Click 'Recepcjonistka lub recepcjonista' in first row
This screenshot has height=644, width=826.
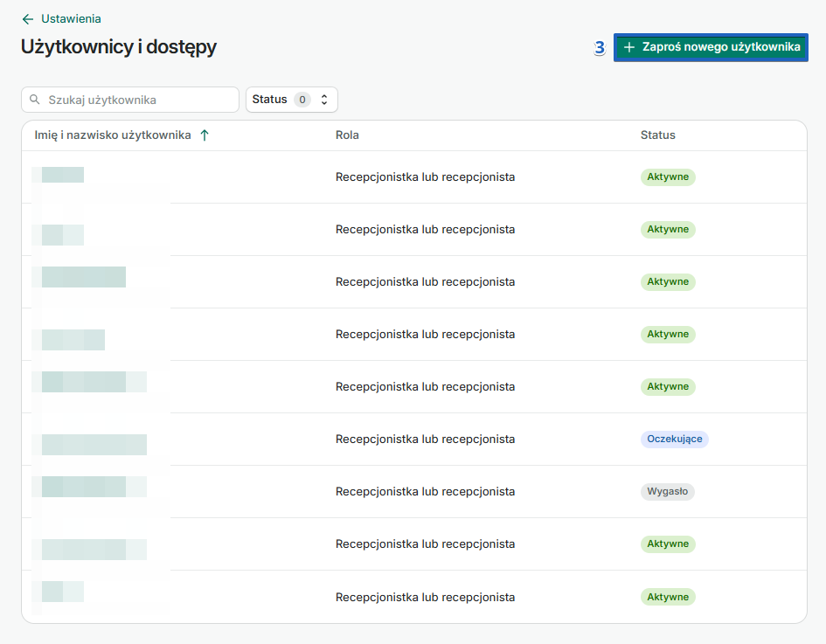coord(426,177)
